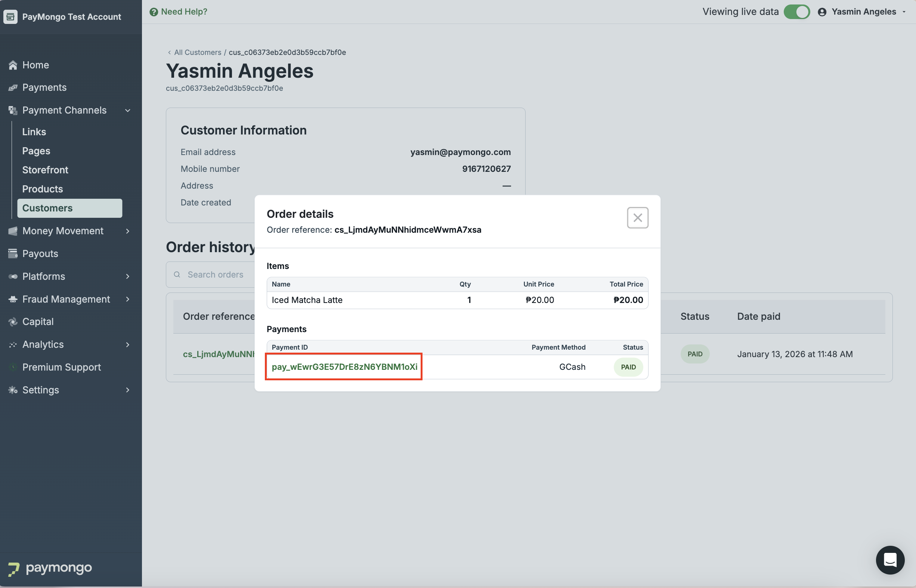Click the Status column header
The height and width of the screenshot is (588, 916).
click(x=694, y=316)
